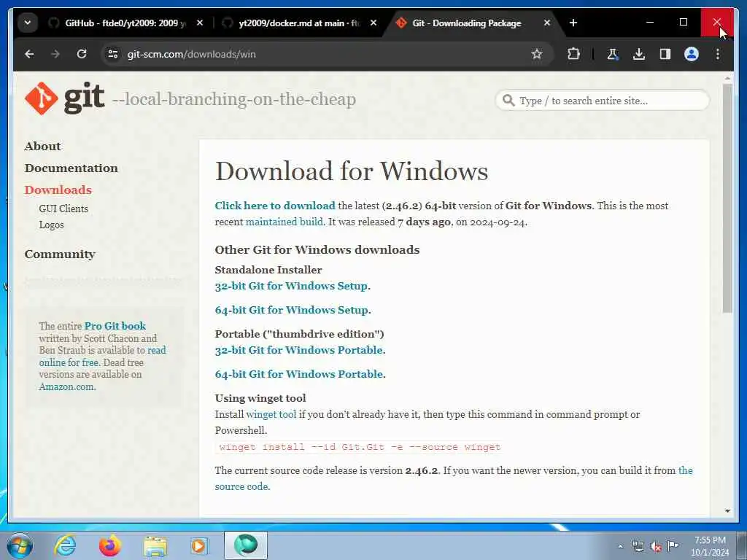747x560 pixels.
Task: Open the profile avatar menu
Action: coord(692,54)
